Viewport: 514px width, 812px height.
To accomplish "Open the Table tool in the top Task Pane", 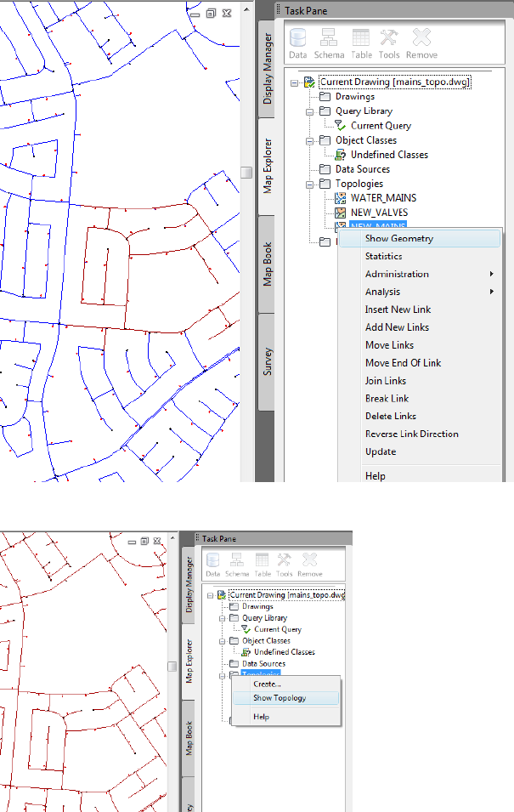I will click(x=361, y=43).
